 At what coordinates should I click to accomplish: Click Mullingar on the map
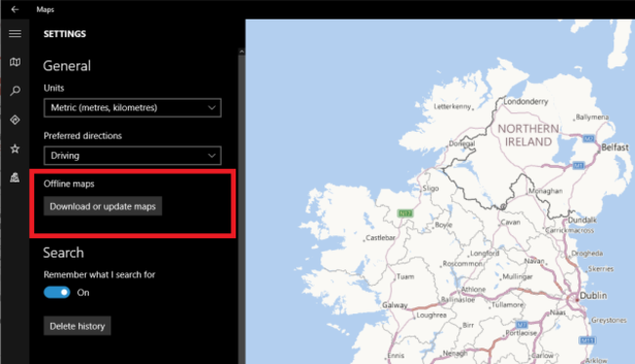517,276
